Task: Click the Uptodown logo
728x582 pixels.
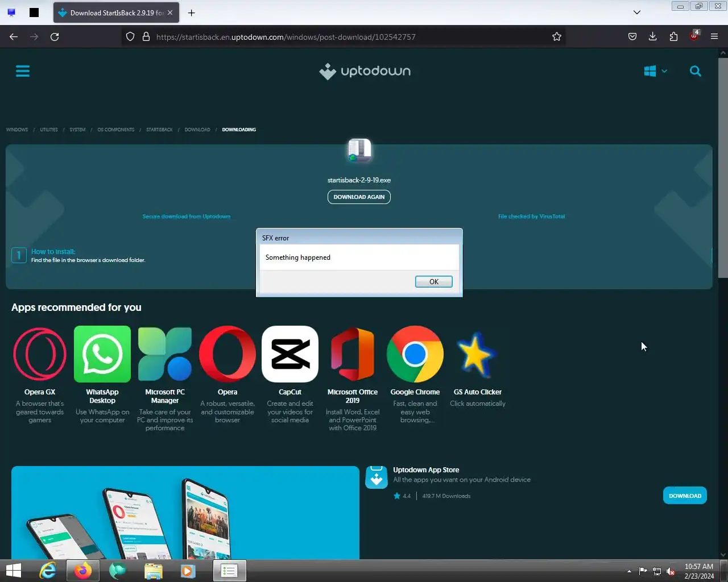Action: pyautogui.click(x=365, y=71)
